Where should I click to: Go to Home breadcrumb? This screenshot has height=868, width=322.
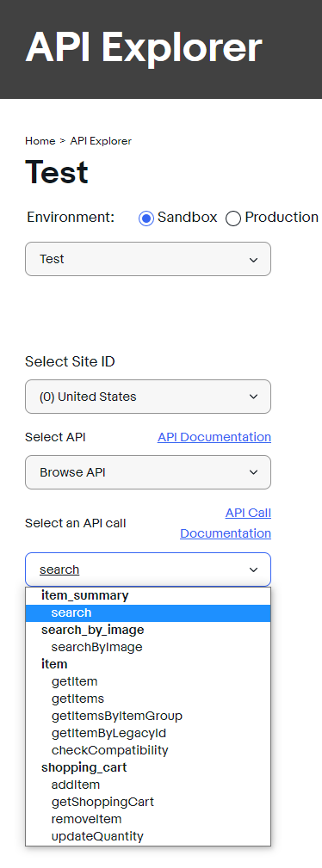[x=40, y=141]
